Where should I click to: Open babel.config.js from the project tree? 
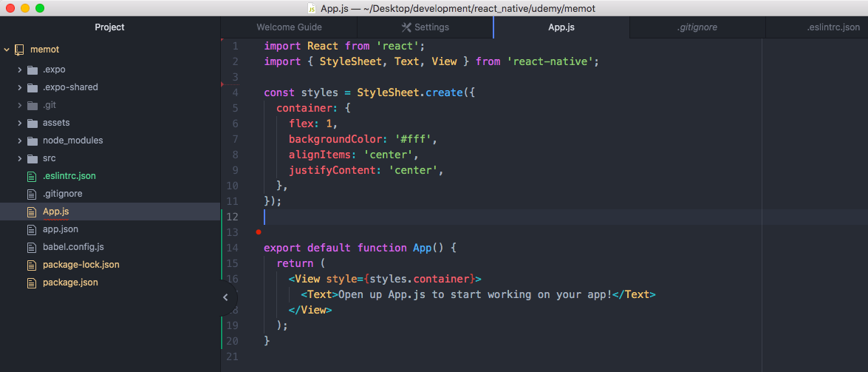click(x=73, y=247)
